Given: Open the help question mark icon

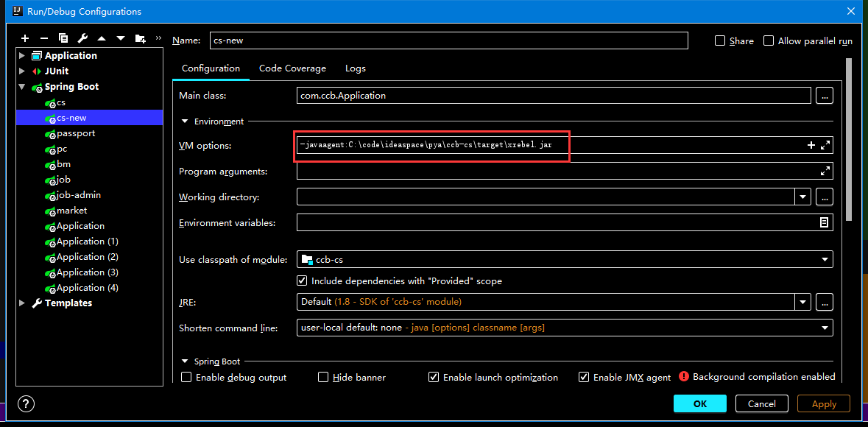Looking at the screenshot, I should 26,403.
